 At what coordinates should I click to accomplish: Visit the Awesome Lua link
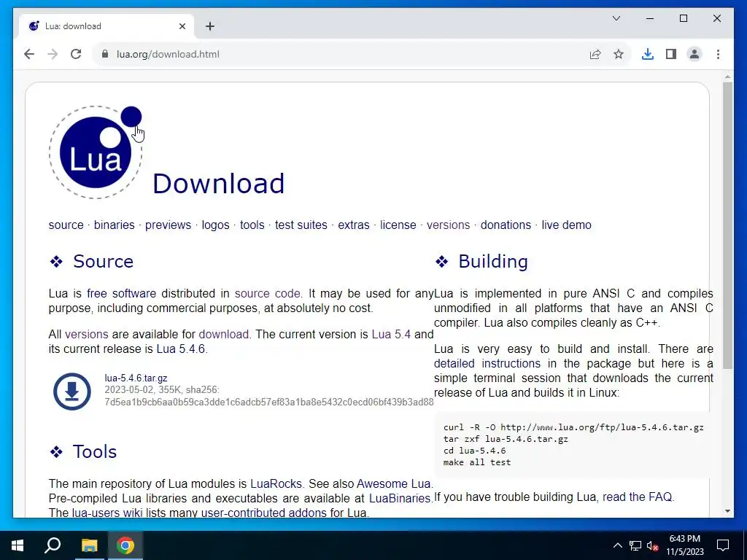coord(393,484)
